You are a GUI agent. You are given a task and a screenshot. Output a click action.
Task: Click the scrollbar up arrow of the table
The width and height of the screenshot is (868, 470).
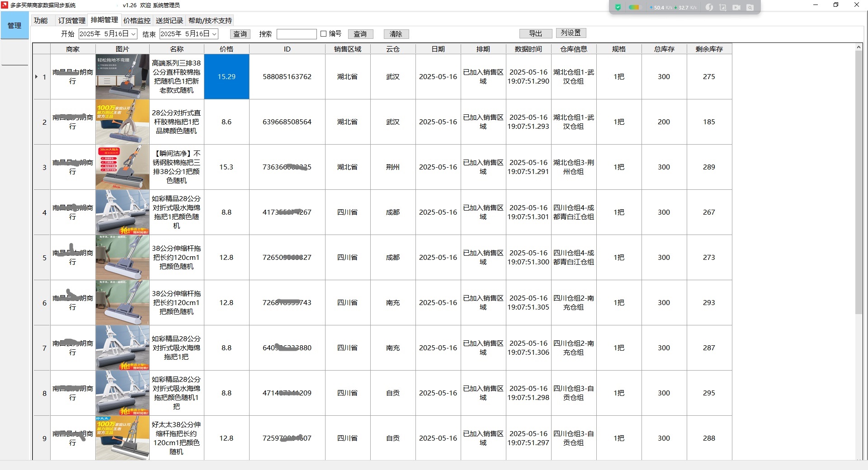(859, 47)
